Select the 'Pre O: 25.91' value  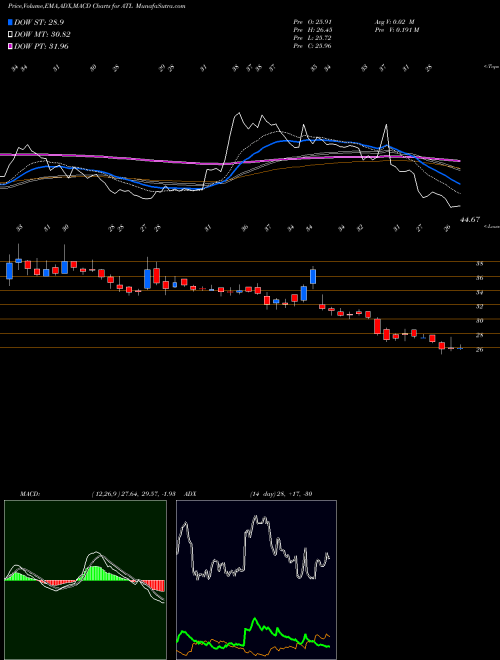312,21
